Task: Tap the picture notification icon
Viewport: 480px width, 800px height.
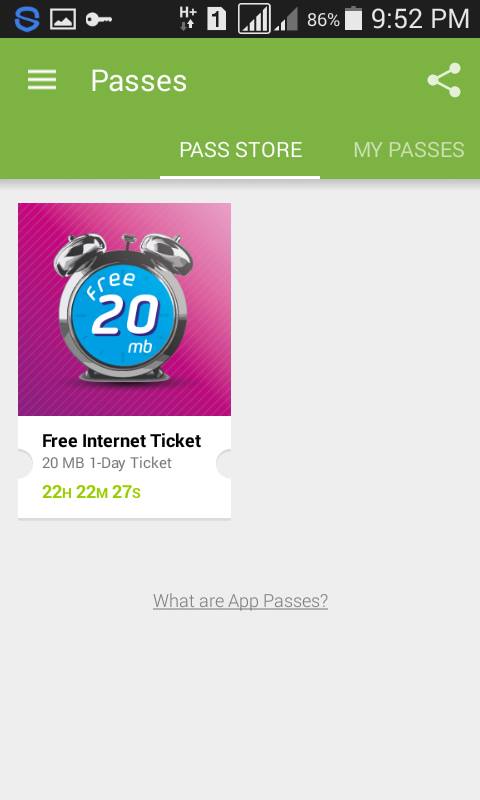Action: coord(63,19)
